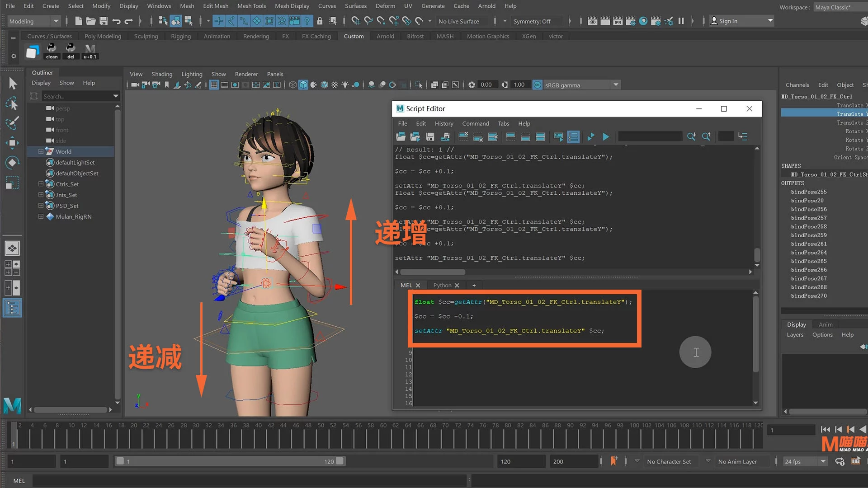This screenshot has height=488, width=868.
Task: Select the Move tool in toolbox
Action: coord(12,143)
